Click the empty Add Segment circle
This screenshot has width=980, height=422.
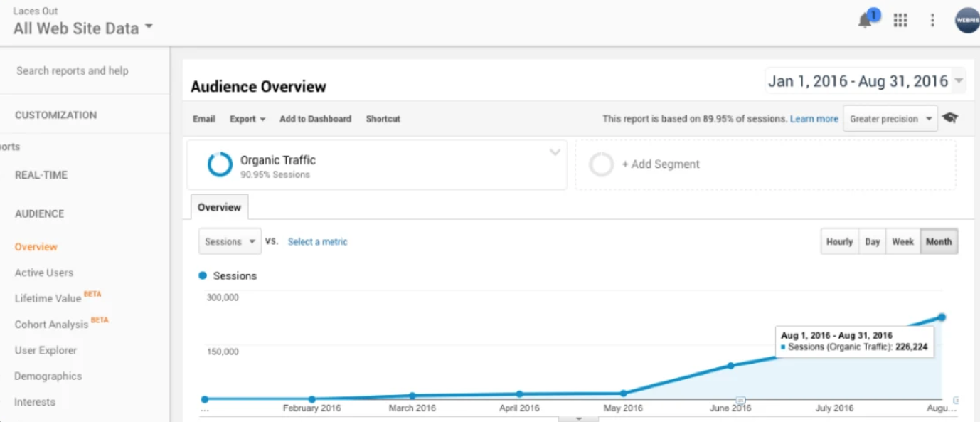coord(601,164)
